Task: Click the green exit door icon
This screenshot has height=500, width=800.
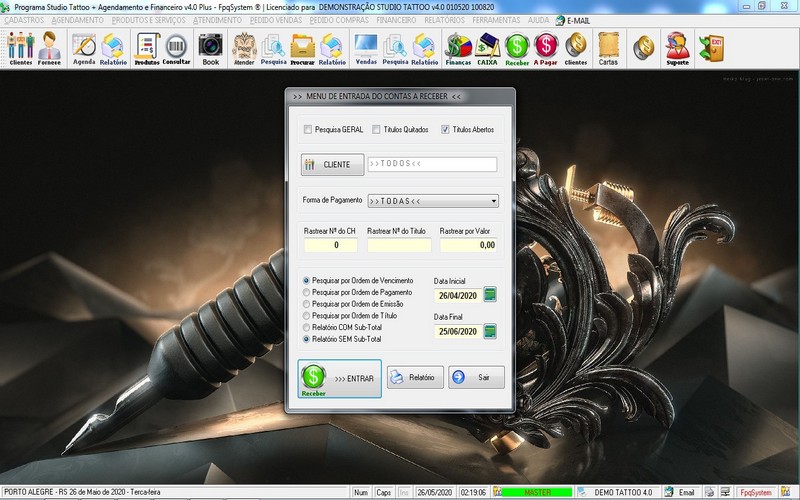Action: (711, 48)
